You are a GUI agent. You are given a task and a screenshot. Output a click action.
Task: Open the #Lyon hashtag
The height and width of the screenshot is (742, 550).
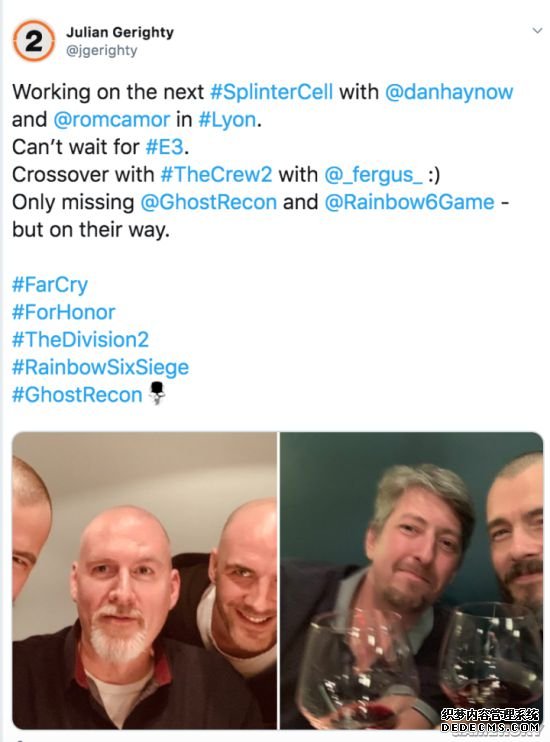[227, 119]
